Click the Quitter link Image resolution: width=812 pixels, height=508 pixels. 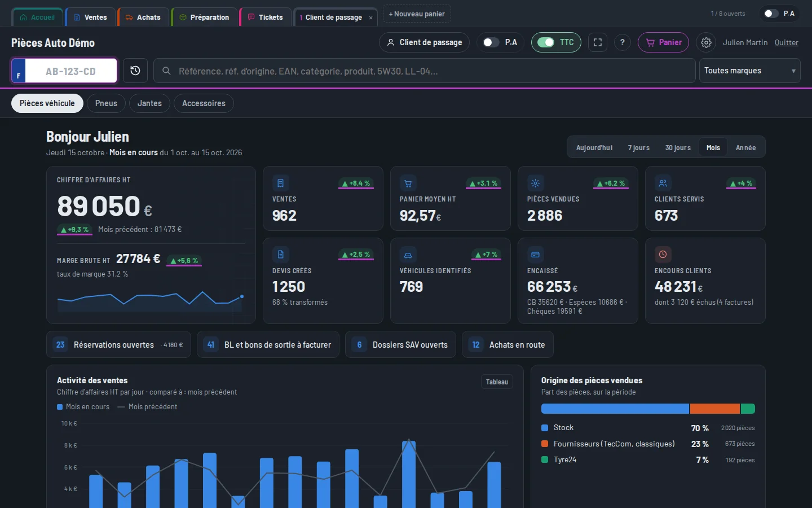(786, 42)
